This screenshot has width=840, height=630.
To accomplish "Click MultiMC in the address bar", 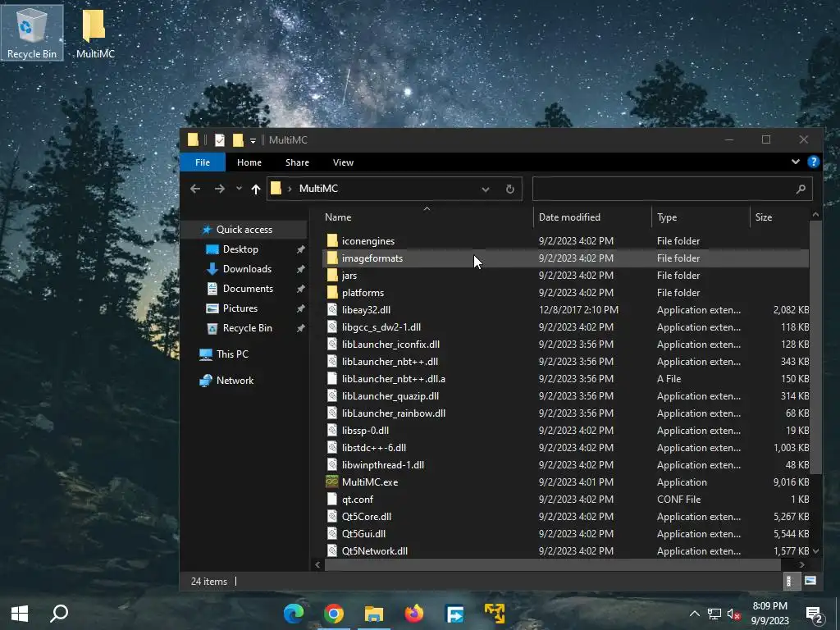I will (319, 189).
